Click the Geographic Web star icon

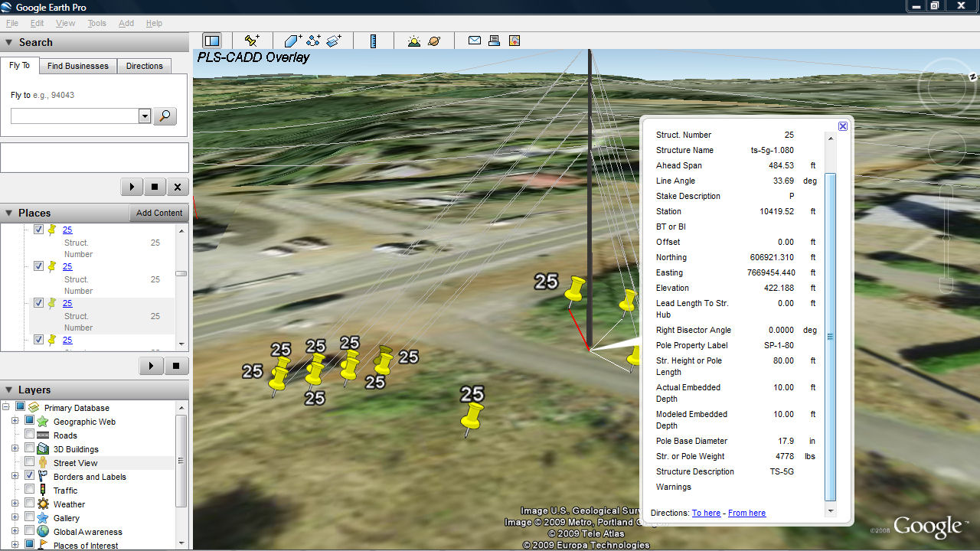[x=43, y=422]
